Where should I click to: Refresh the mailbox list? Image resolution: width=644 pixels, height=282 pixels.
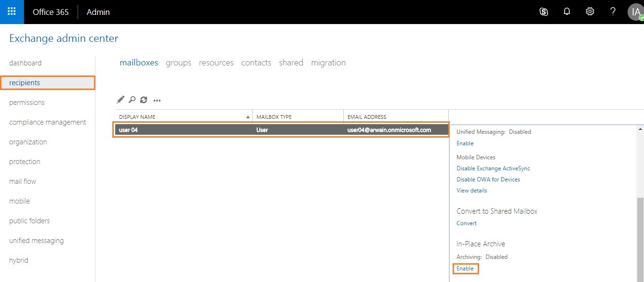tap(144, 100)
